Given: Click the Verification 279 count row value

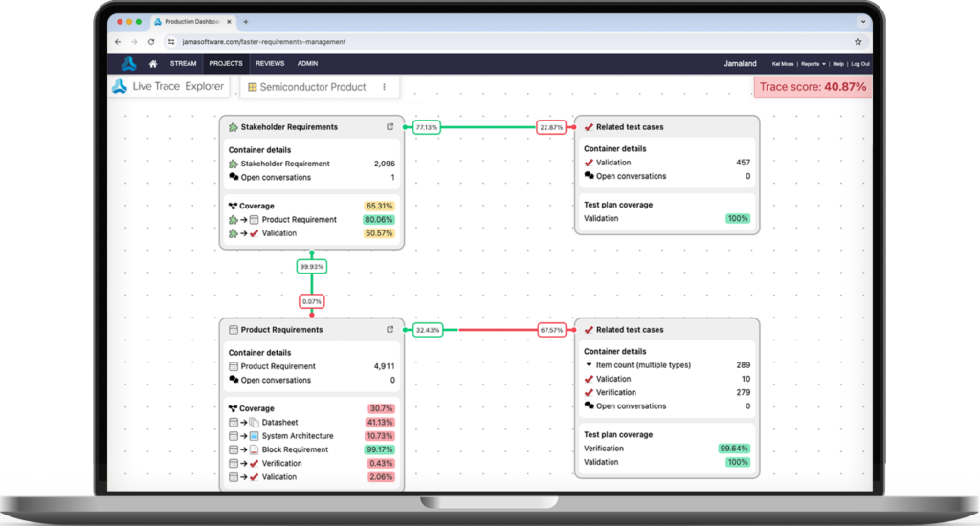Looking at the screenshot, I should [x=743, y=392].
